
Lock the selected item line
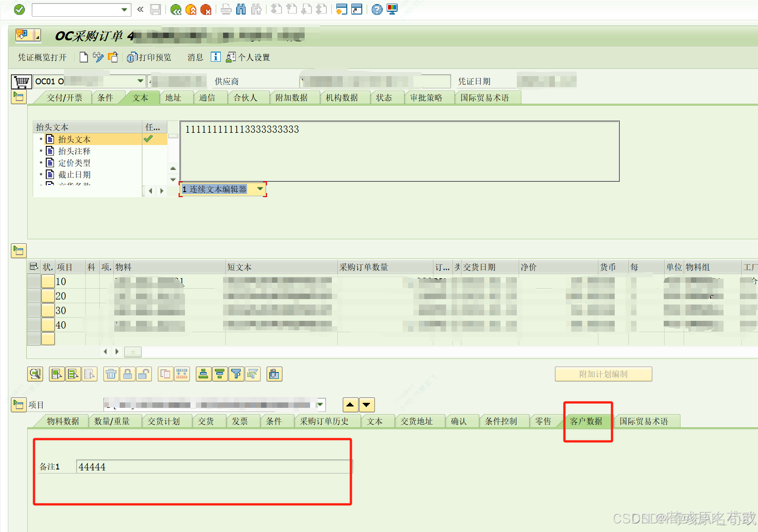click(128, 374)
